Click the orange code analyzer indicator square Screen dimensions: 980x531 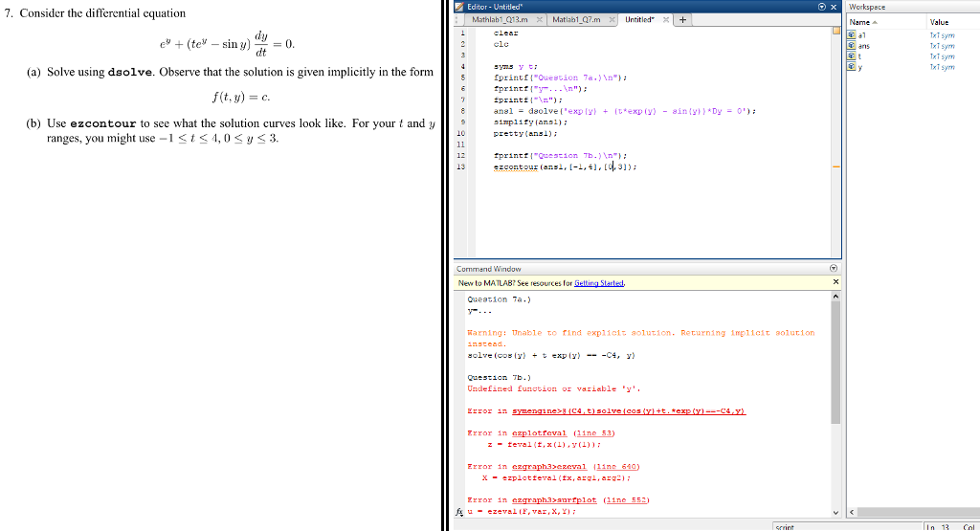coord(835,31)
